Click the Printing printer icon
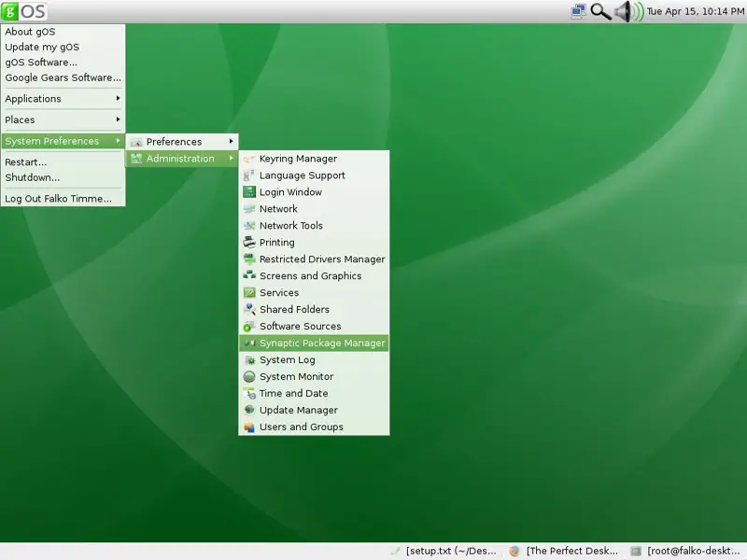 [x=249, y=242]
